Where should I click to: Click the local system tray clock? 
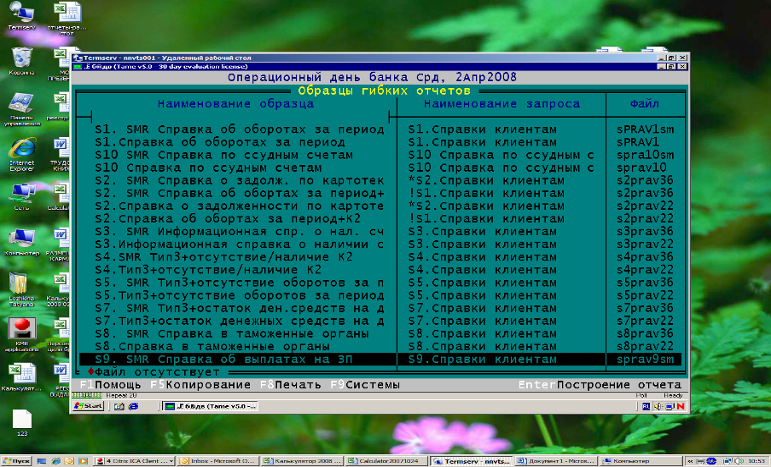point(756,461)
